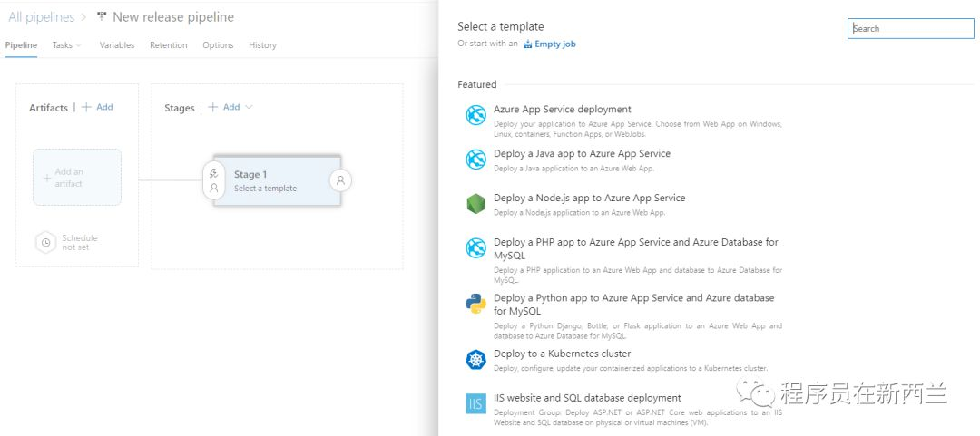The height and width of the screenshot is (436, 980).
Task: Click the Azure App Service deployment icon
Action: 475,115
